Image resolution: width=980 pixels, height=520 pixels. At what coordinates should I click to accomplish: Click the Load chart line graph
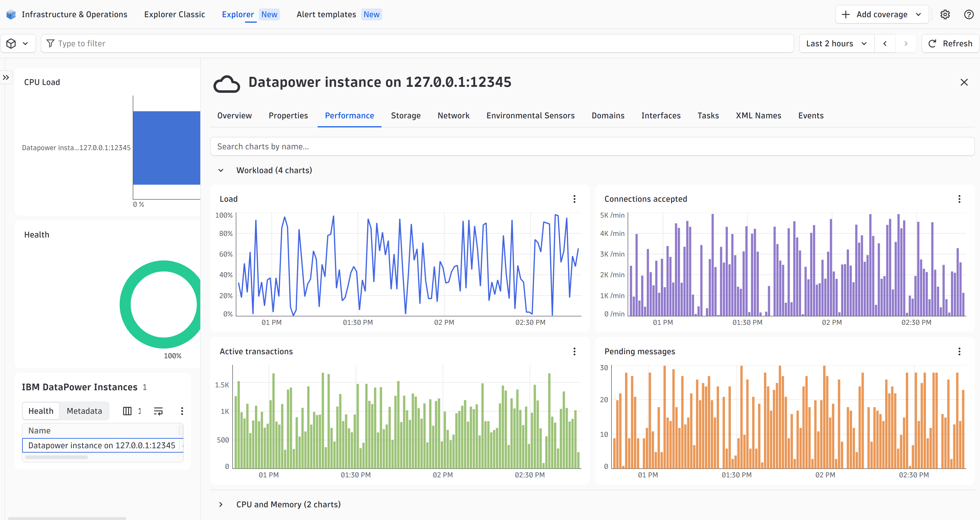408,264
